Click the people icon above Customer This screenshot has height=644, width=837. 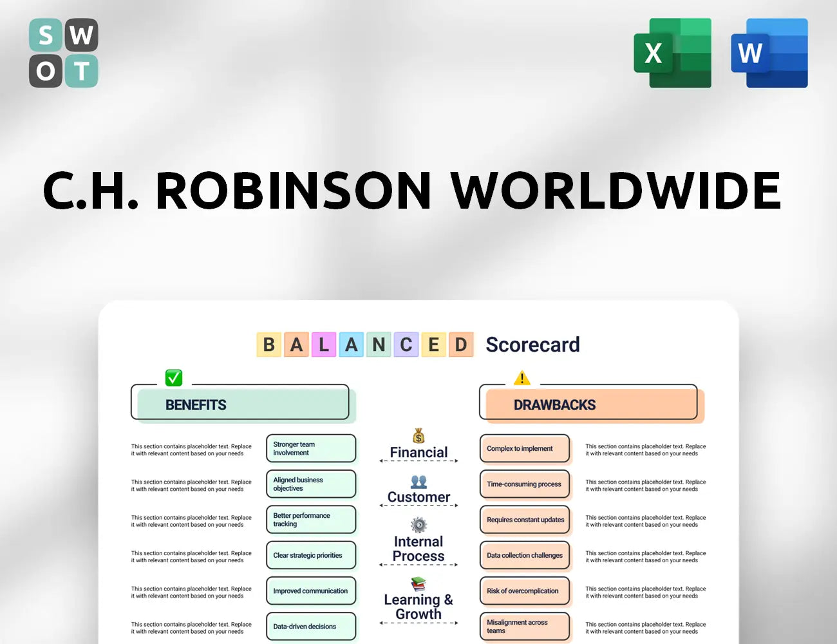click(418, 482)
